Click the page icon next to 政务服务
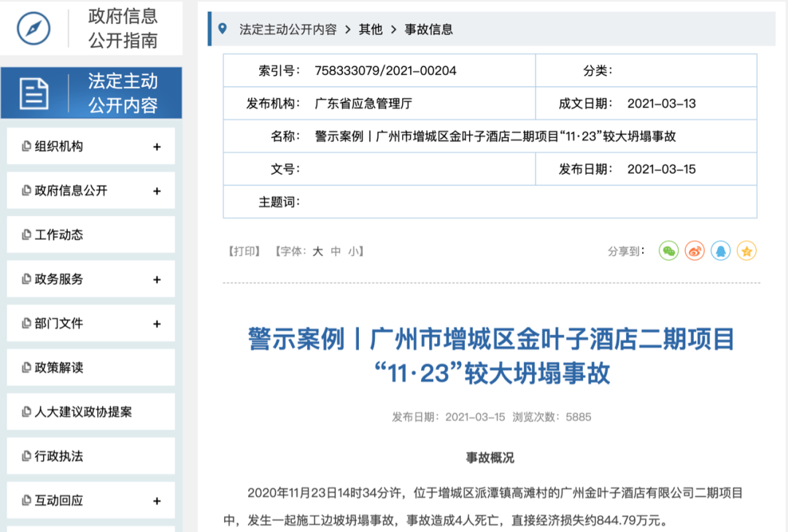Image resolution: width=788 pixels, height=532 pixels. [26, 279]
